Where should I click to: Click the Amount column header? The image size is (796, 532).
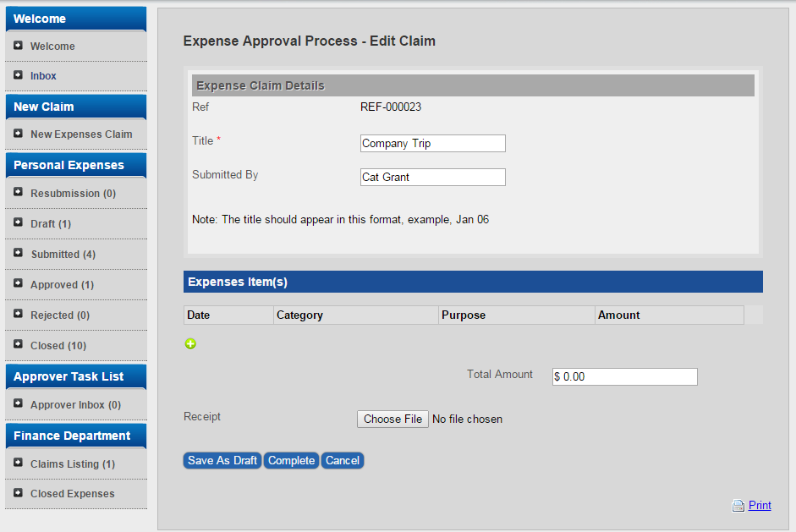click(x=670, y=315)
